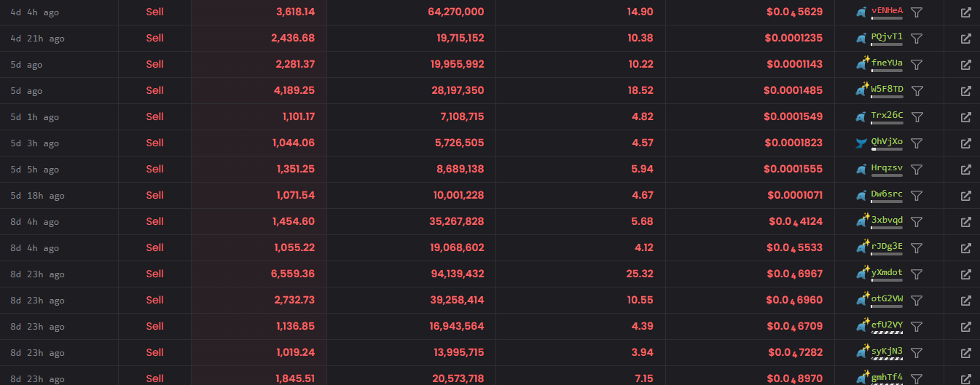This screenshot has height=385, width=980.
Task: Click filter icon for maker fneYUa
Action: (x=917, y=65)
